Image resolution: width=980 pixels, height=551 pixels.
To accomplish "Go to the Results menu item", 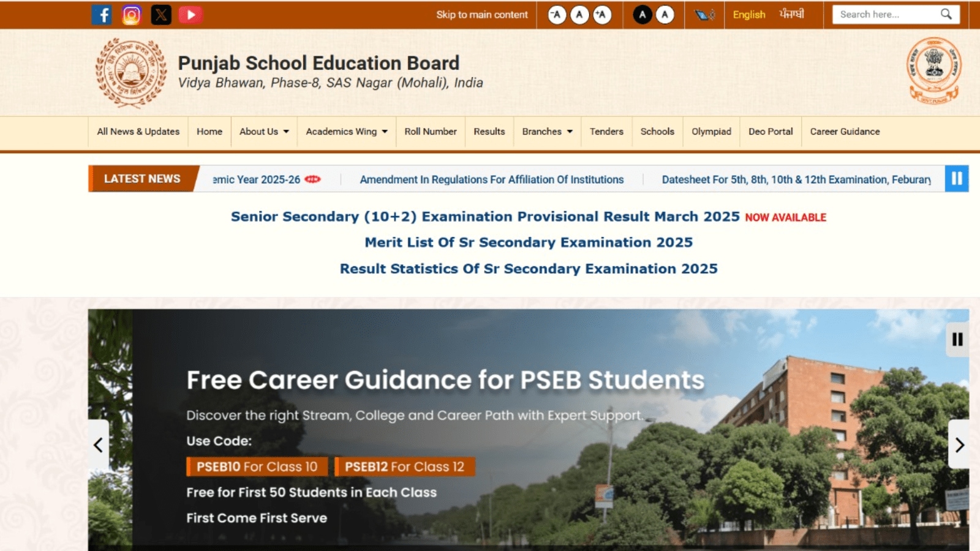I will coord(489,132).
